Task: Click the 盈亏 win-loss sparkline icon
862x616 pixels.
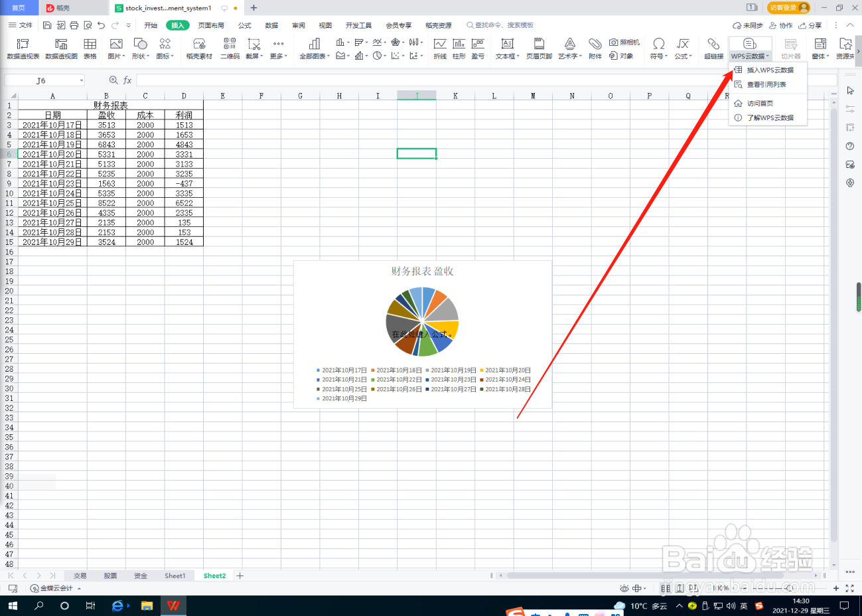Action: [x=478, y=48]
